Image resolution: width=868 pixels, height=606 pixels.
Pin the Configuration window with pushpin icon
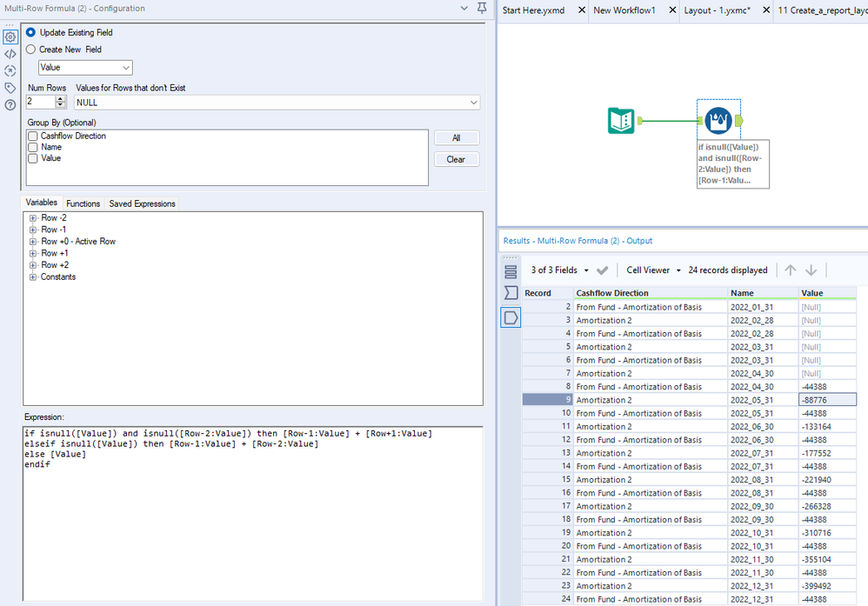click(x=482, y=9)
